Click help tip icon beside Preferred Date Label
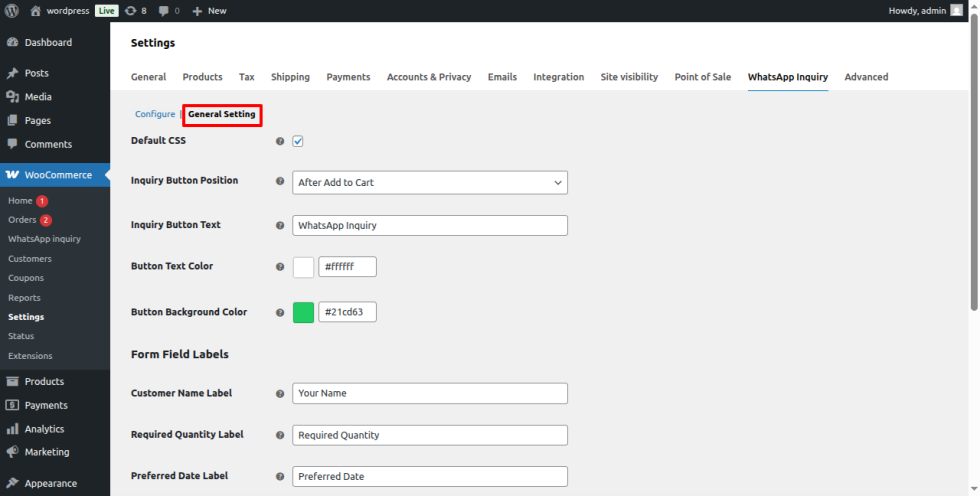The image size is (980, 496). pos(280,477)
